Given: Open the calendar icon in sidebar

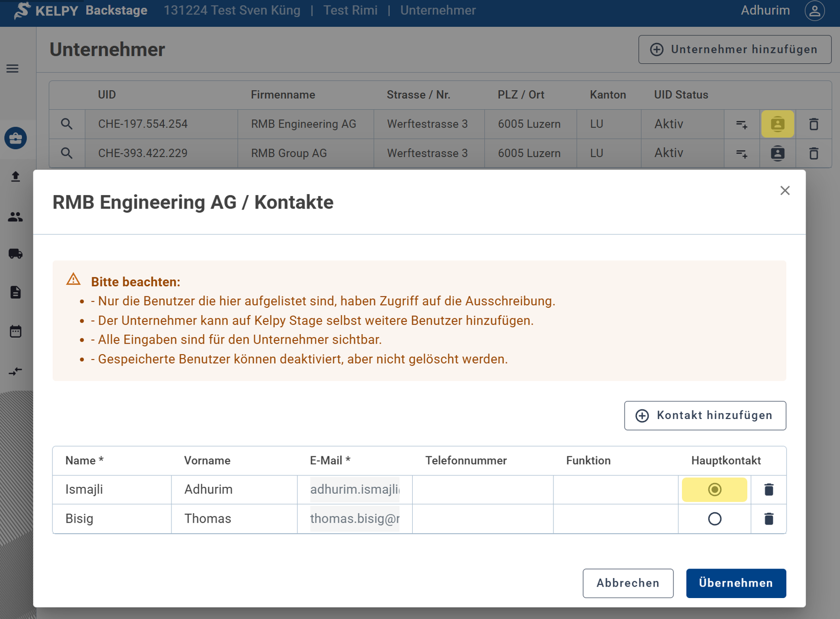Looking at the screenshot, I should (x=15, y=331).
